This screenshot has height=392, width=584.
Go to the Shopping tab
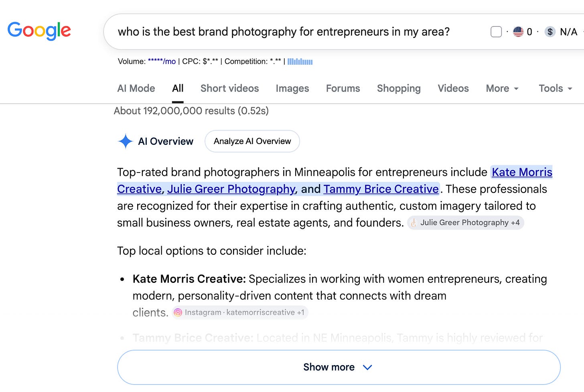tap(399, 88)
